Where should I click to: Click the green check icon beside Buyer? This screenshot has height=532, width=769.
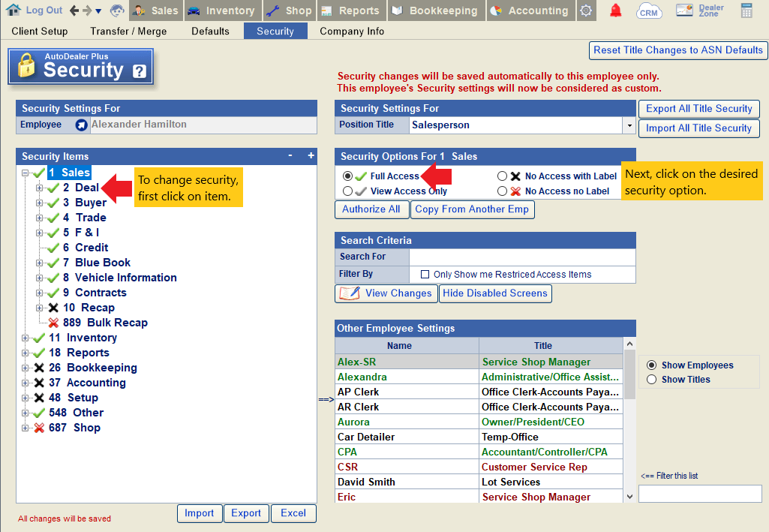[x=53, y=203]
